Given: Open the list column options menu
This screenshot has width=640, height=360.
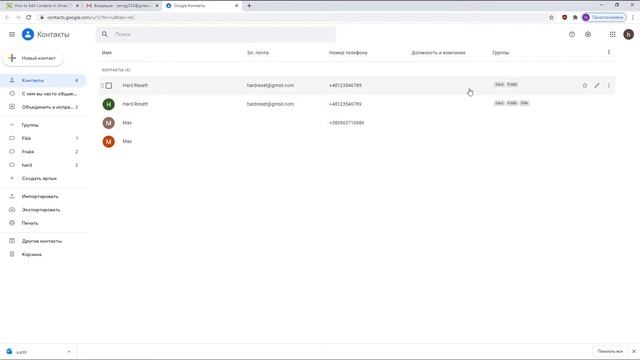Looking at the screenshot, I should (x=609, y=52).
